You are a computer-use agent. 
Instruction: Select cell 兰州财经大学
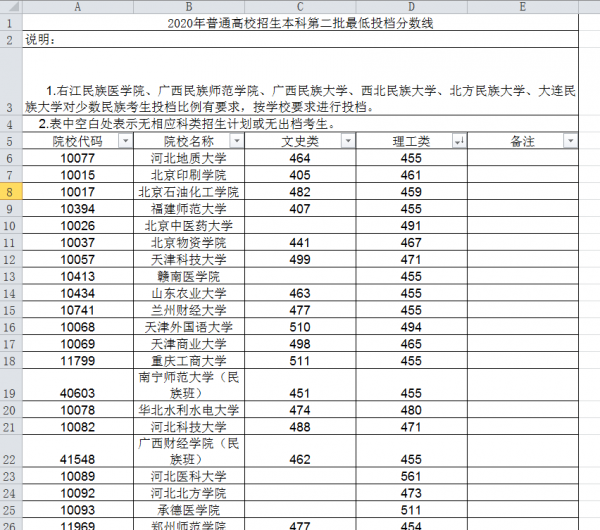[x=189, y=310]
